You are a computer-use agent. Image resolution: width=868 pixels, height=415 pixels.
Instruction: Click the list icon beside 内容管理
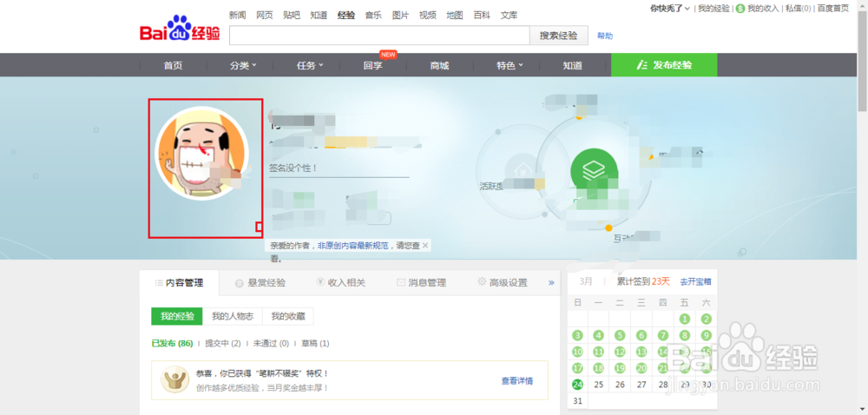pos(159,283)
